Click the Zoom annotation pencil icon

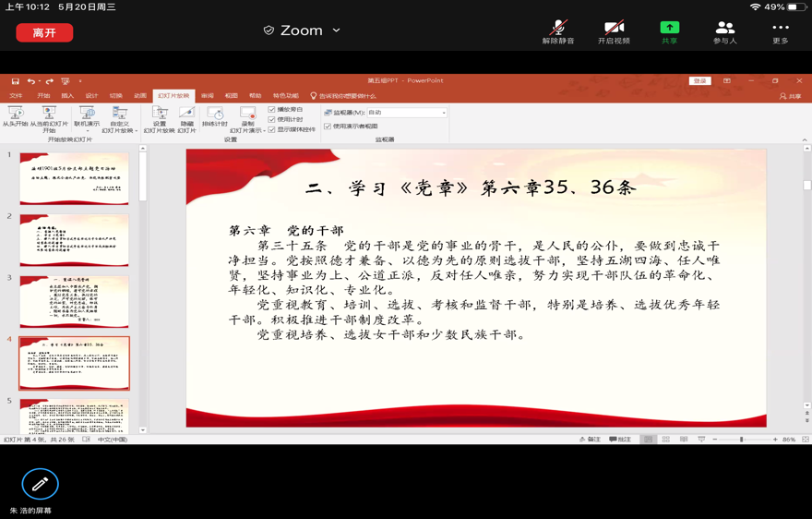pyautogui.click(x=40, y=483)
